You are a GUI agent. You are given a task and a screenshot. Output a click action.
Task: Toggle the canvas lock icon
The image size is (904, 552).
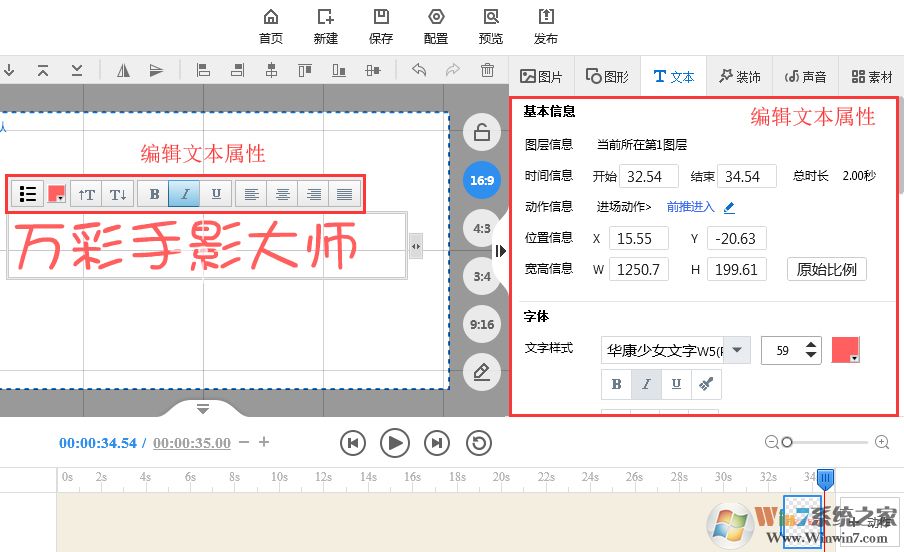(x=481, y=133)
